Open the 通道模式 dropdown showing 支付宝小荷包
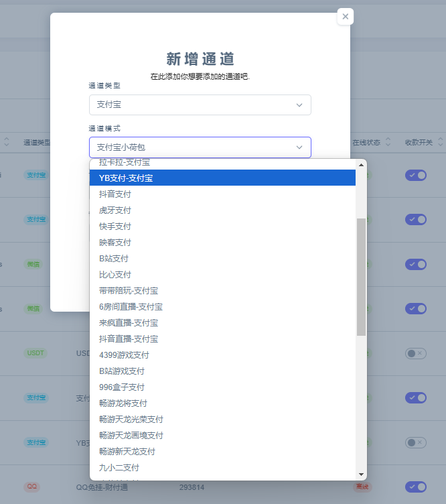 (200, 147)
